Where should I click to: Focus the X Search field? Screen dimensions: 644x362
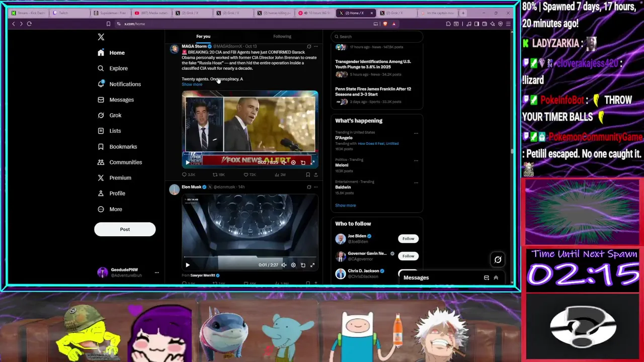coord(377,36)
